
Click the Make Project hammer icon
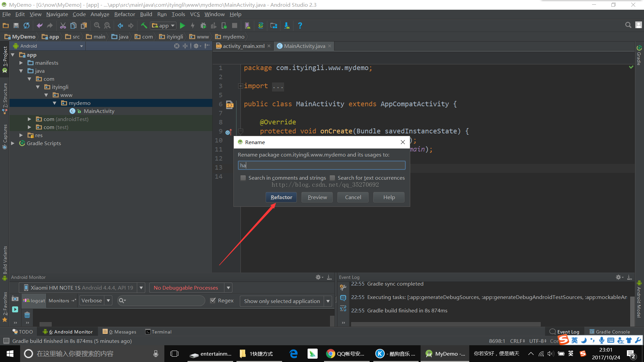[x=144, y=25]
